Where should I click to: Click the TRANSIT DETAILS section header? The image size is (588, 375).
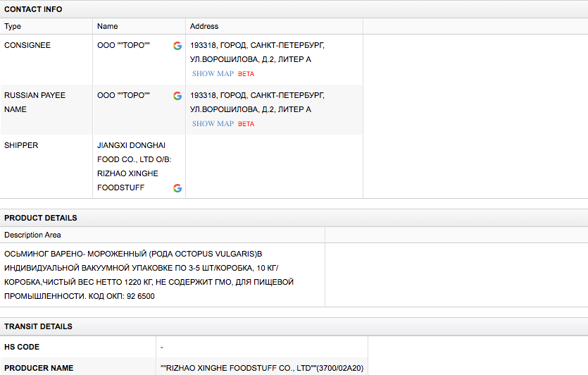[x=38, y=326]
